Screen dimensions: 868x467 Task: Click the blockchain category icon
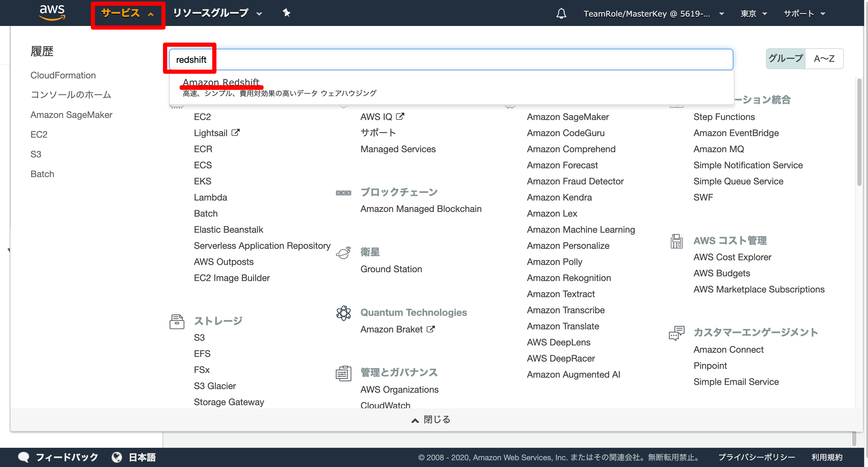(x=343, y=193)
